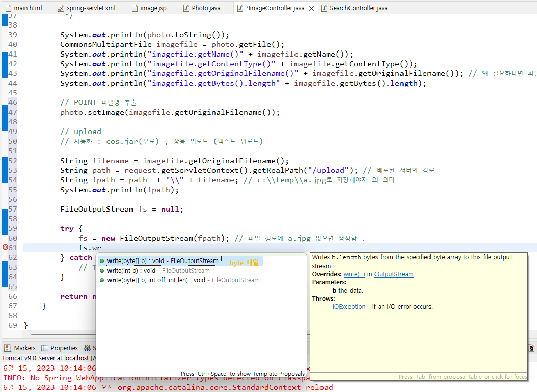The width and height of the screenshot is (537, 392).
Task: Switch to the main.html editor tab
Action: (24, 8)
